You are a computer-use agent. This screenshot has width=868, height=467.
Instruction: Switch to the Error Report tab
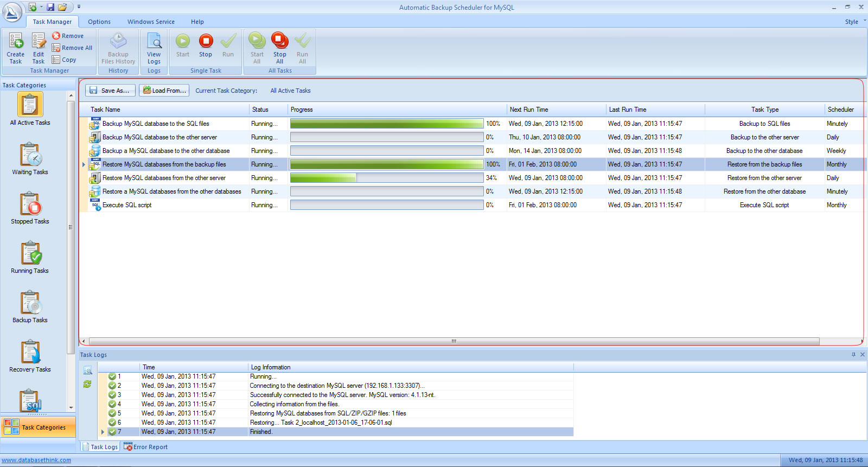145,447
